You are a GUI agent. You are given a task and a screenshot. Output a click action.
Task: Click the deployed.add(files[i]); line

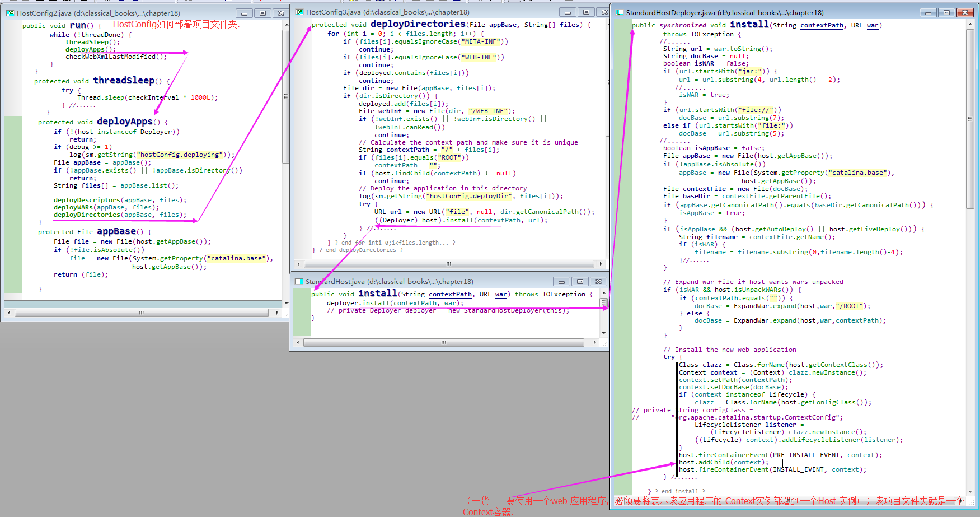coord(404,104)
